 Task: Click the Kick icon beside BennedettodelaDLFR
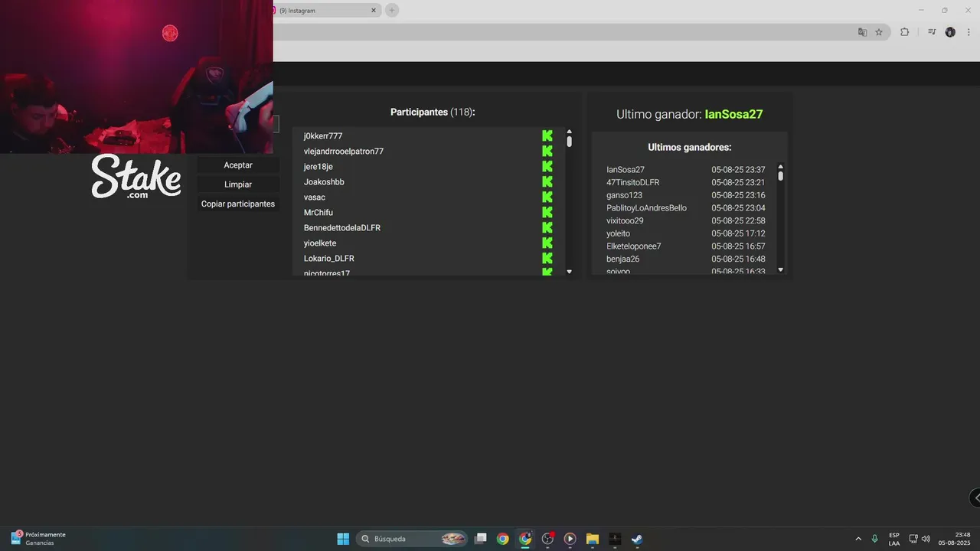point(547,227)
